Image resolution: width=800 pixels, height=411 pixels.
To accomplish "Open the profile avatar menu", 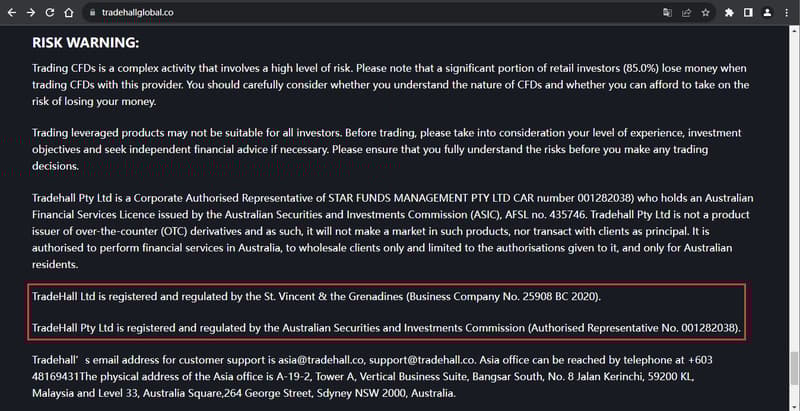I will pos(767,13).
